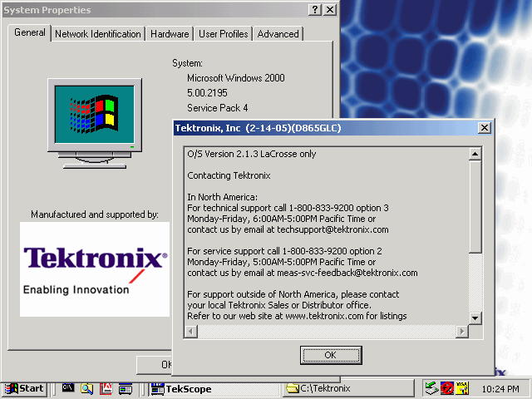
Task: Click 'In North America:' line
Action: pyautogui.click(x=222, y=197)
